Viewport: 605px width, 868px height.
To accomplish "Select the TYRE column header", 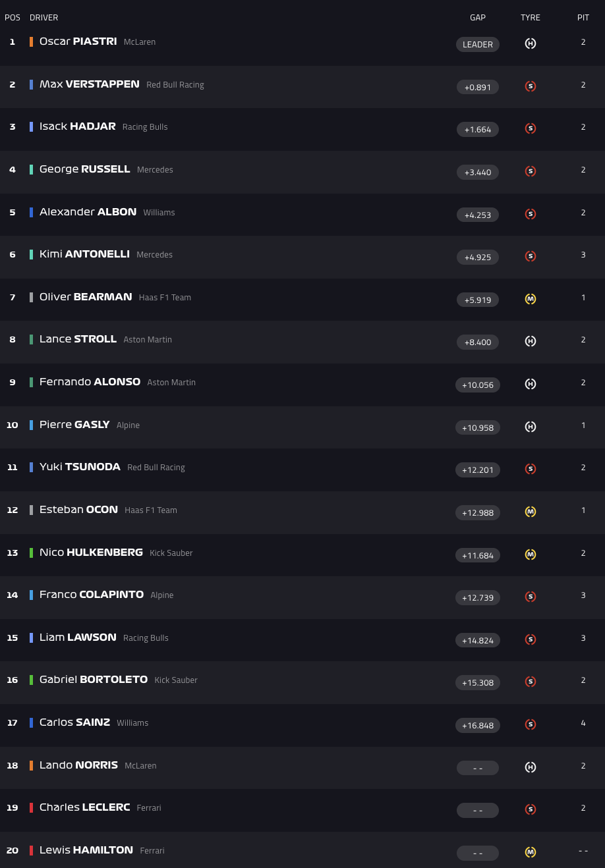I will 530,18.
